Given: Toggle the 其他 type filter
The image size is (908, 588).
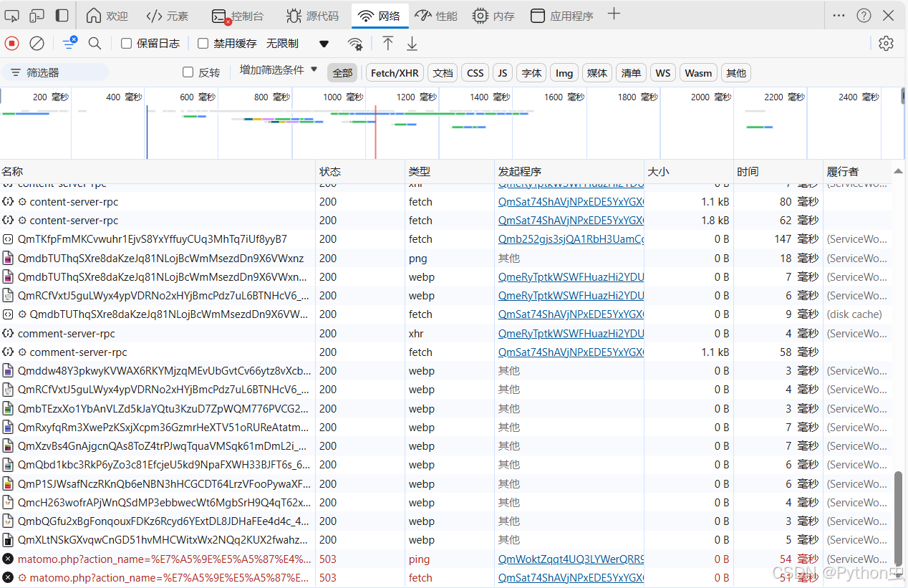Looking at the screenshot, I should [x=736, y=73].
